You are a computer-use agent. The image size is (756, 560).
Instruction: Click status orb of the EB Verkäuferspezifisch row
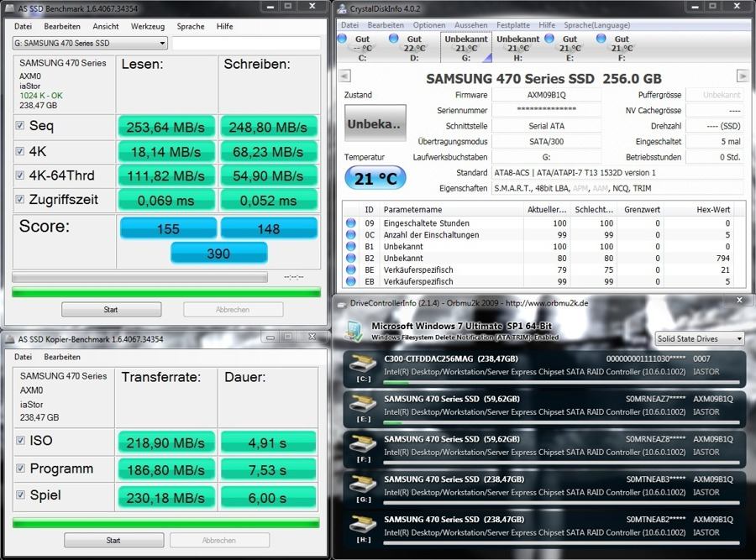click(x=350, y=281)
